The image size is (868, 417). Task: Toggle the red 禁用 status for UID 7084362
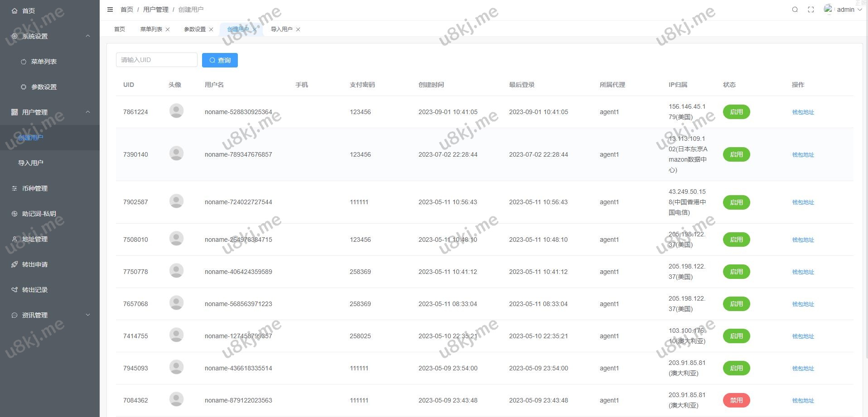point(736,400)
